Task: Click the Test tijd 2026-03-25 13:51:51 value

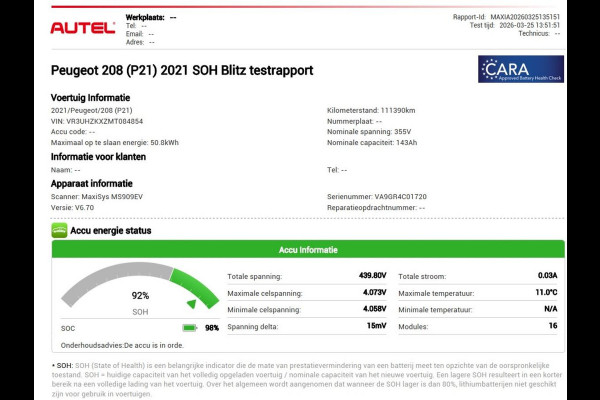Action: click(x=529, y=25)
